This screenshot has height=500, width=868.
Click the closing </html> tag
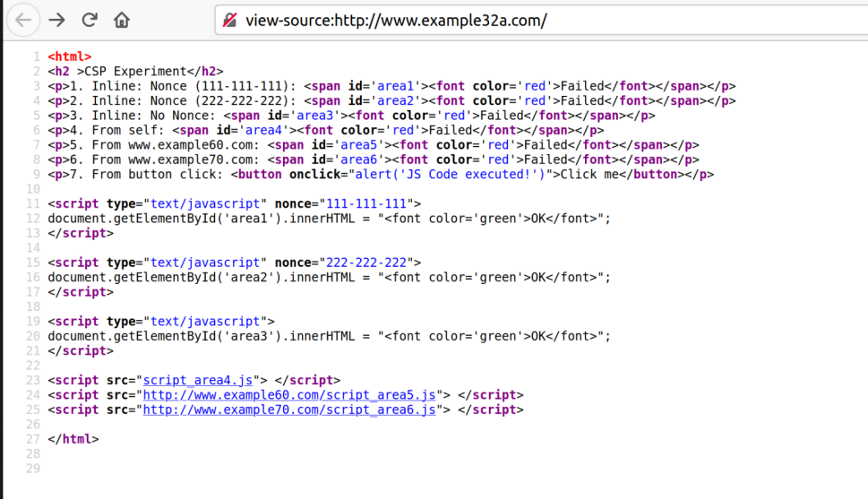73,439
